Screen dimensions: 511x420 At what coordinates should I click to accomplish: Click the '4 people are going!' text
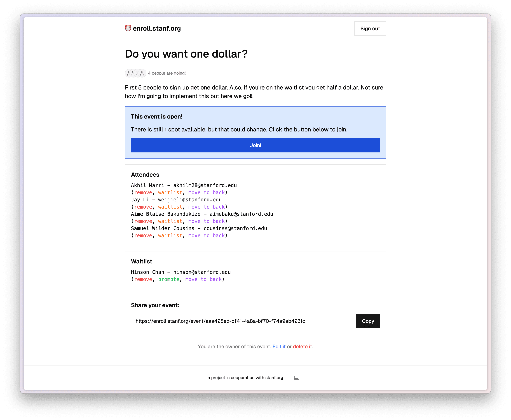point(167,73)
